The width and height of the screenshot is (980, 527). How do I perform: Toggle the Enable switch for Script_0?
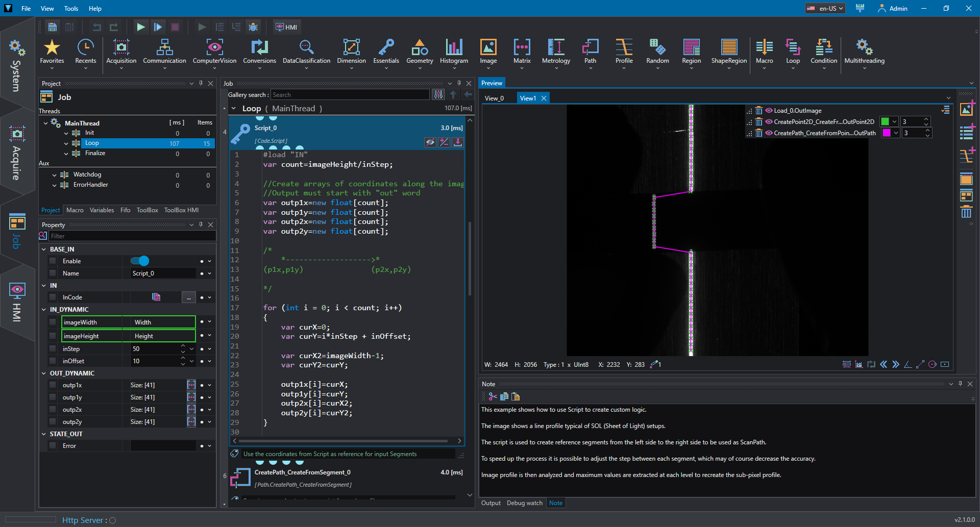[140, 261]
